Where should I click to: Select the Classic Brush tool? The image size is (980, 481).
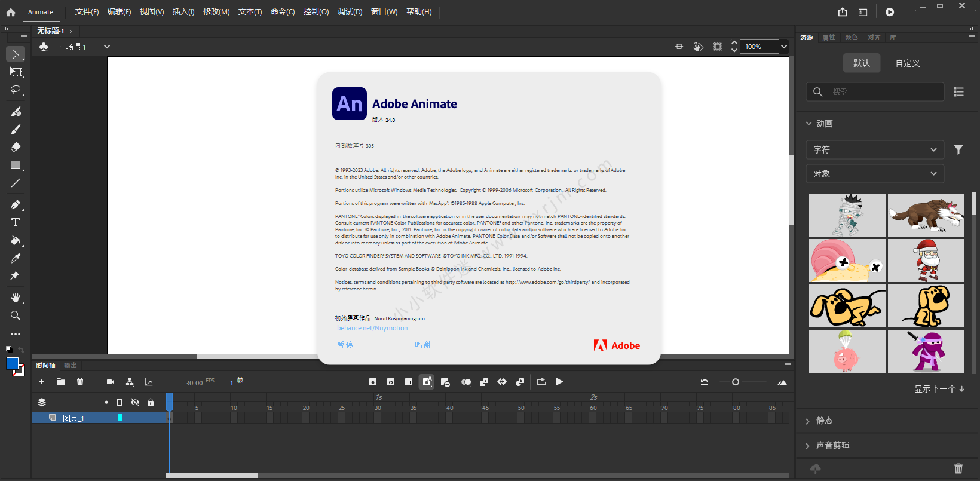16,129
